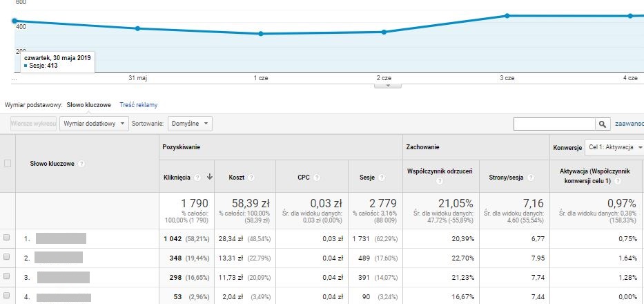Open the Wymiar dodatkowy dropdown
The height and width of the screenshot is (304, 644).
[95, 123]
